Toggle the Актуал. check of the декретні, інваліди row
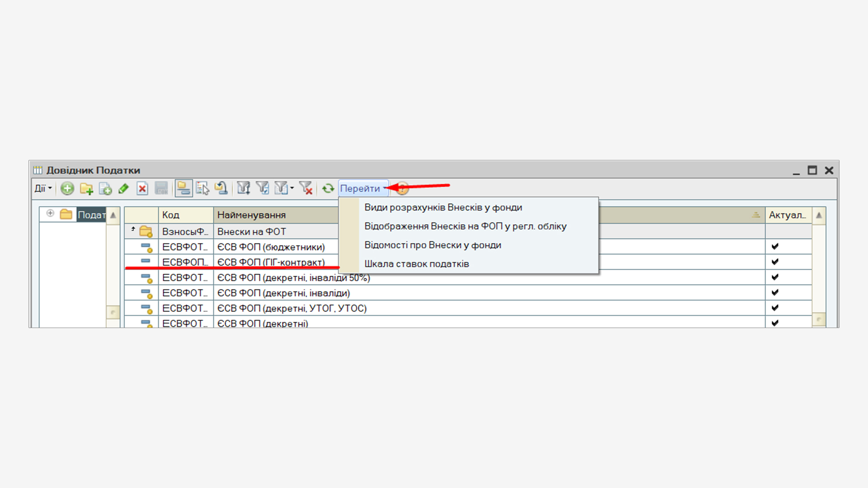The width and height of the screenshot is (868, 488). [x=775, y=292]
